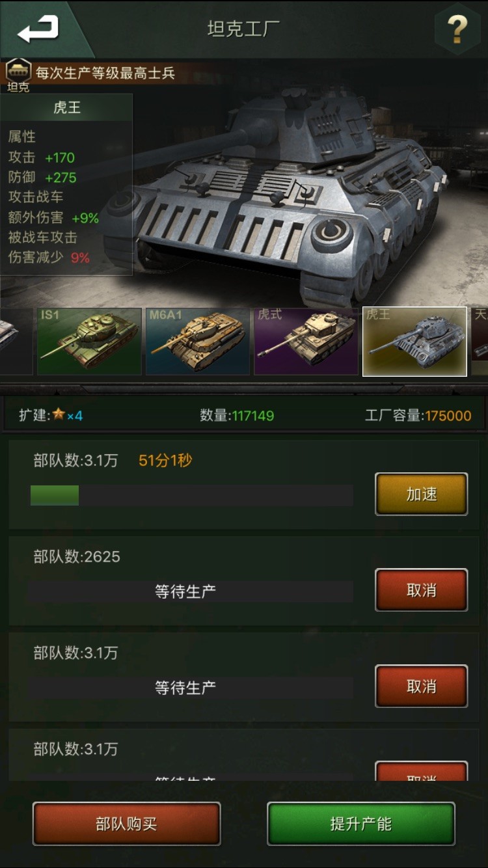
Task: Select the M6A1 tank thumbnail
Action: [x=198, y=342]
